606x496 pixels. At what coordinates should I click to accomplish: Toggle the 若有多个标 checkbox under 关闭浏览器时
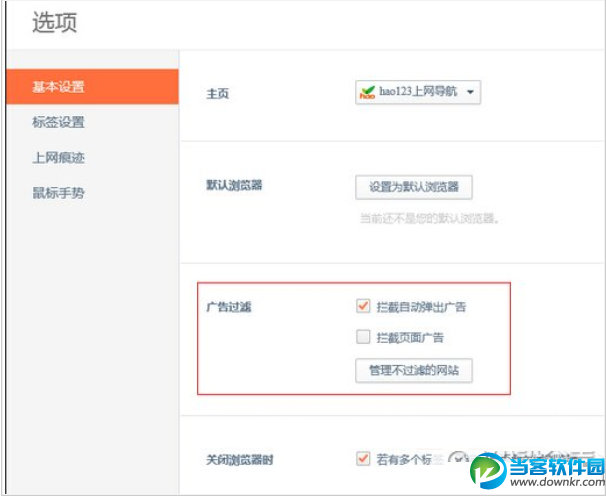coord(363,459)
